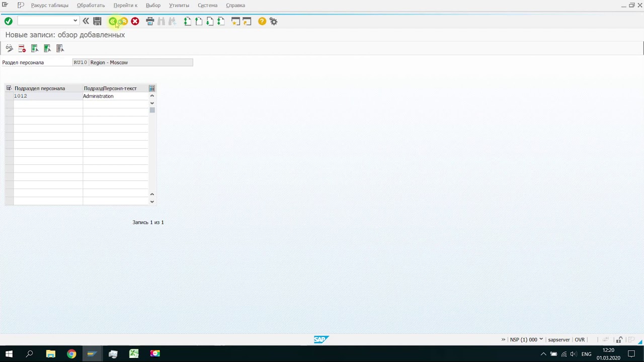
Task: Open the Выбор menu
Action: pos(153,5)
